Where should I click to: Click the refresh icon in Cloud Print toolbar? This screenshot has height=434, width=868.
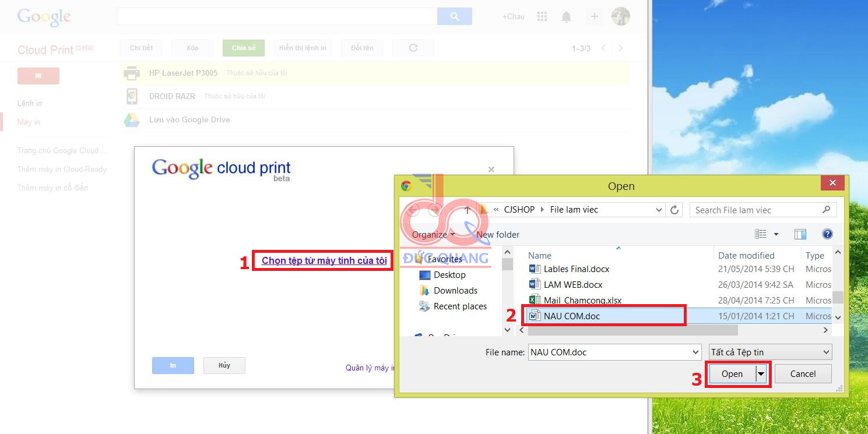413,48
